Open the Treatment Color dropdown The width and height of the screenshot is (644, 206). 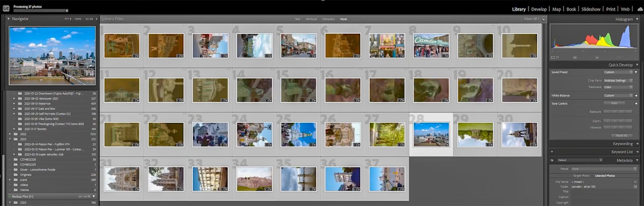(x=618, y=87)
